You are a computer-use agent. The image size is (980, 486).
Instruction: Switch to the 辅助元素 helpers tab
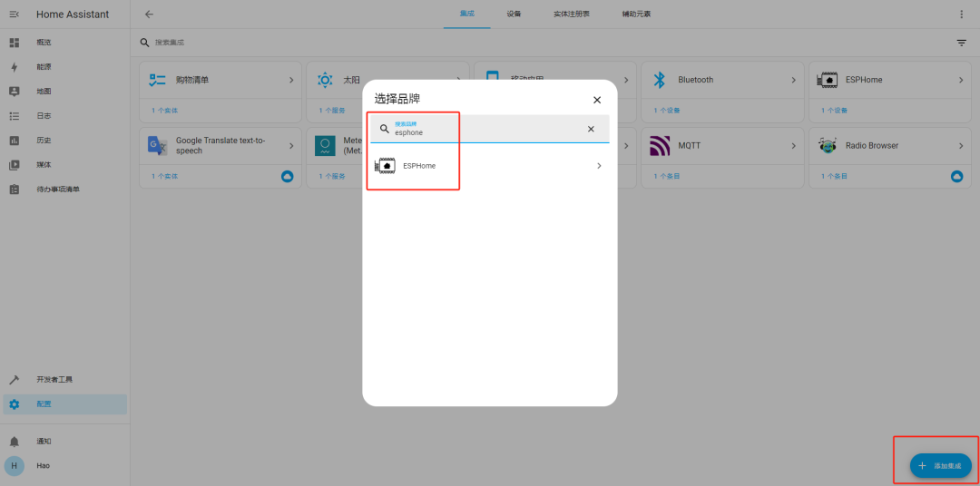636,15
